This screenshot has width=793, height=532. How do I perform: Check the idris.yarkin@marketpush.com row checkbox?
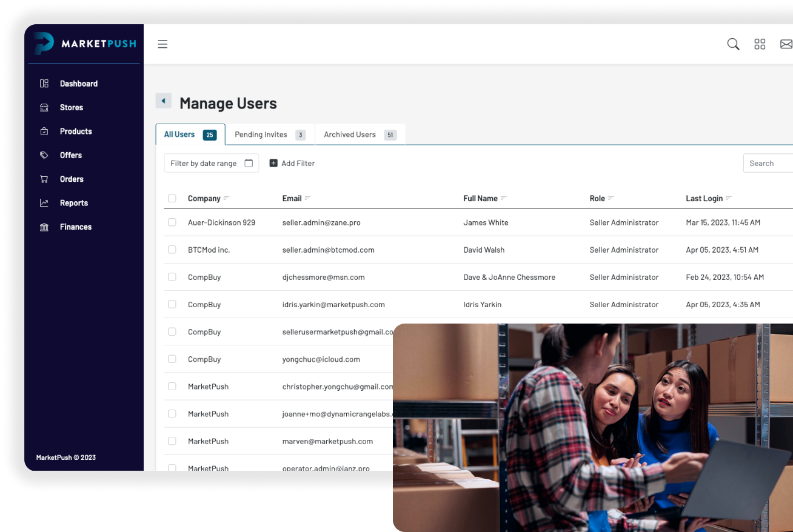[172, 304]
